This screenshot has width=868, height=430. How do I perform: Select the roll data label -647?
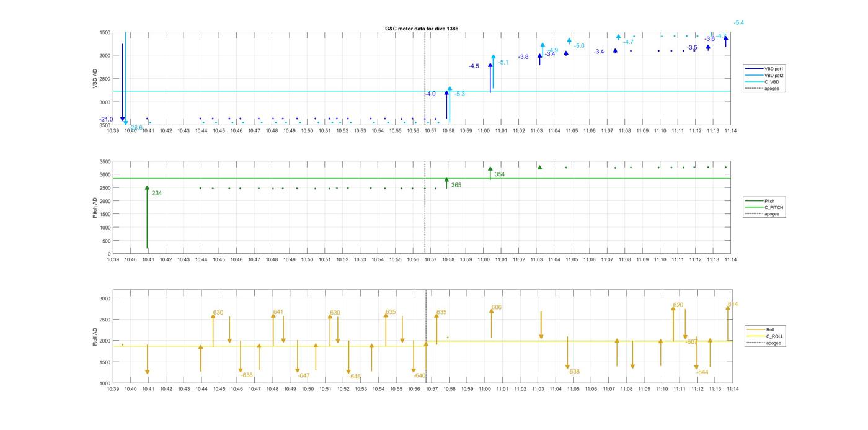tap(303, 375)
